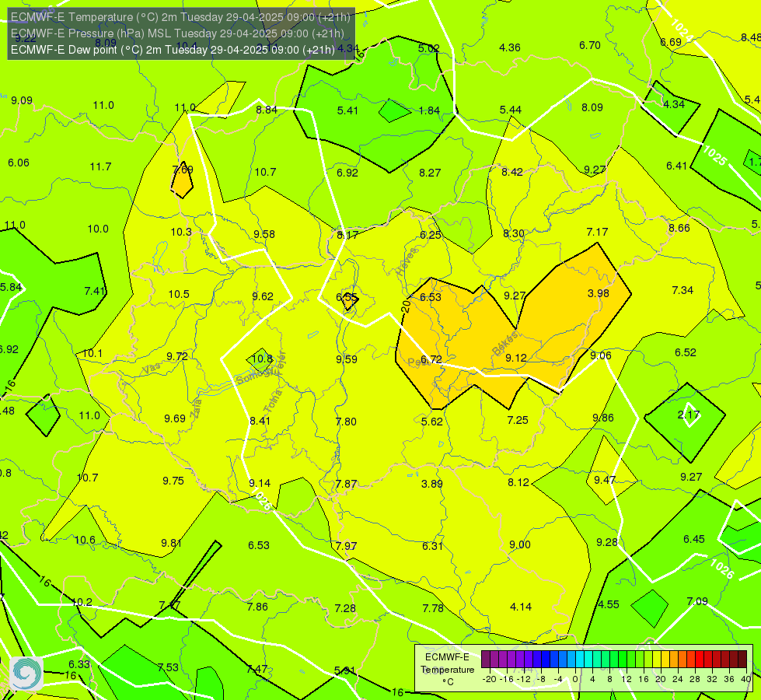Click the dew point value 2.17
Viewport: 761px width, 700px height.
tap(689, 415)
